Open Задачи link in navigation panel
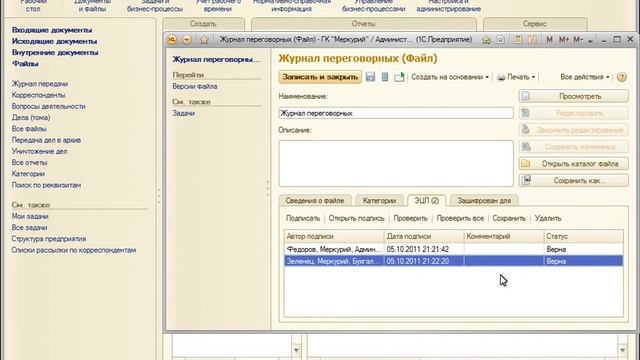The image size is (640, 360). [184, 113]
